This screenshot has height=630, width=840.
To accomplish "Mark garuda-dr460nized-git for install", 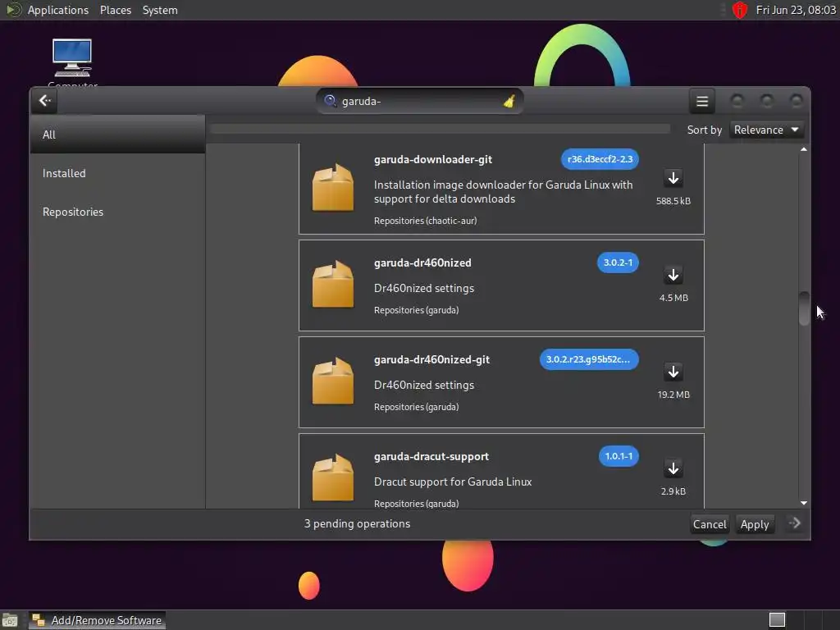I will (673, 372).
